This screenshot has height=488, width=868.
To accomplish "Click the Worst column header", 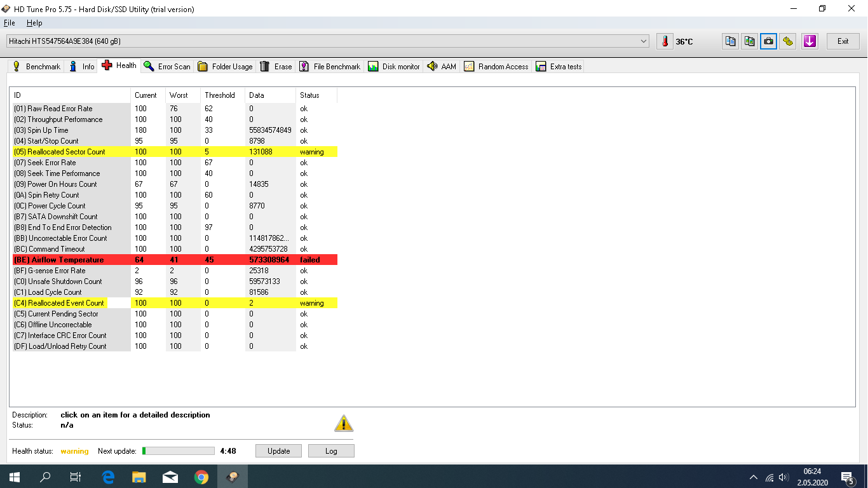I will click(x=183, y=95).
